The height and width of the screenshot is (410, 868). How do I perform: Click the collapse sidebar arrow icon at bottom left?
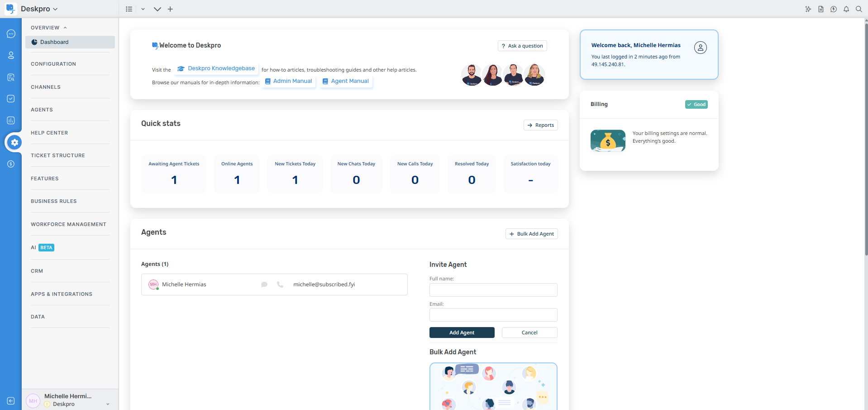[x=11, y=401]
